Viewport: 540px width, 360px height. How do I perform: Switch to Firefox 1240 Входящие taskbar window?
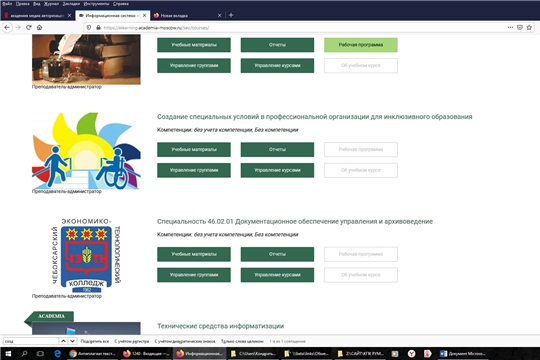tap(146, 353)
